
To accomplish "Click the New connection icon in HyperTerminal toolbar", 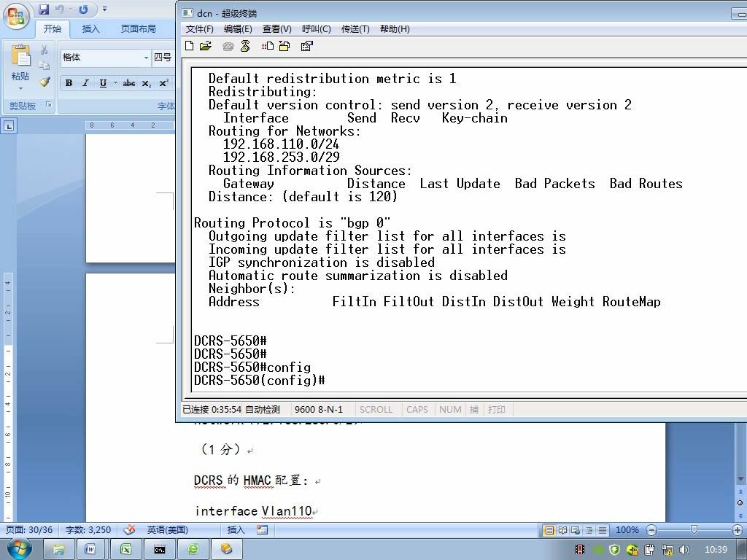I will [x=189, y=46].
